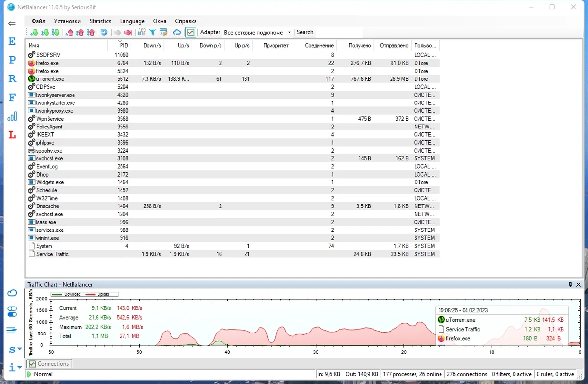This screenshot has height=384, width=588.
Task: Close the Traffic Chart panel
Action: (x=579, y=284)
